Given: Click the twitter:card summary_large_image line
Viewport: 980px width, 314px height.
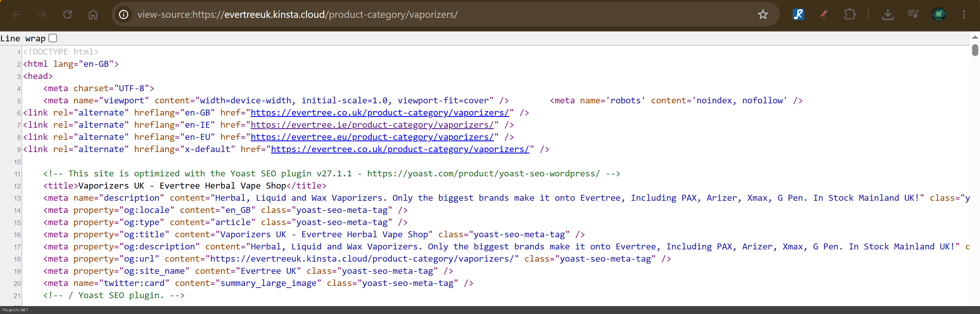Looking at the screenshot, I should pyautogui.click(x=258, y=283).
